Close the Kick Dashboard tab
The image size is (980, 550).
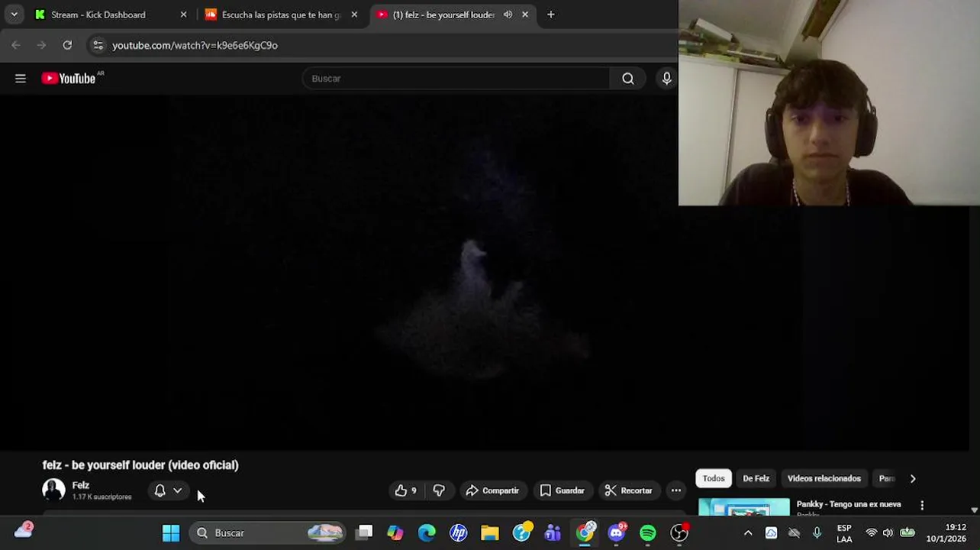click(x=183, y=15)
